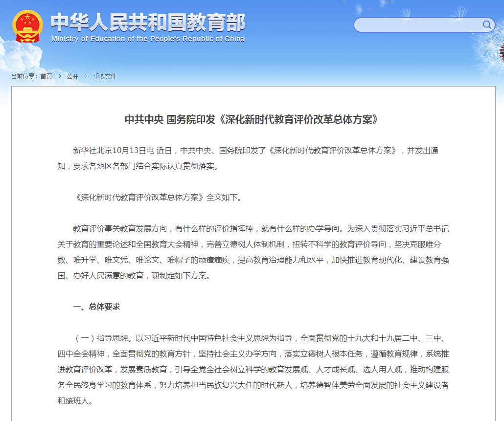Viewport: 504px width, 421px height.
Task: Click the 中华人民共和国教育部 site title
Action: 148,22
